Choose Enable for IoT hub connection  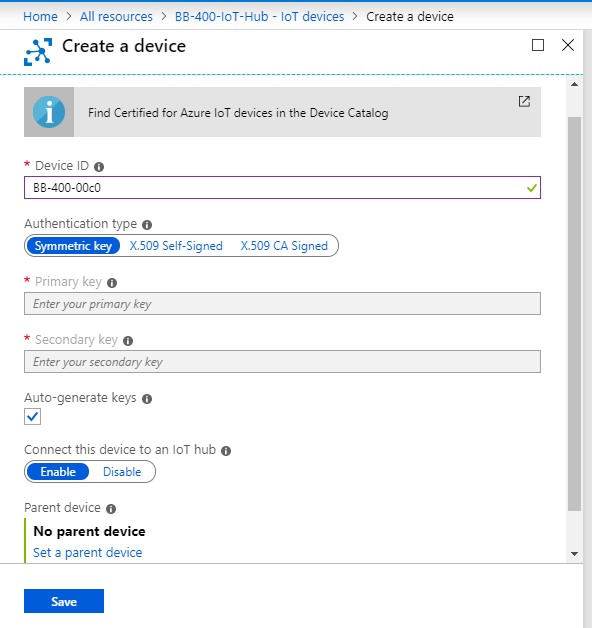tap(58, 471)
